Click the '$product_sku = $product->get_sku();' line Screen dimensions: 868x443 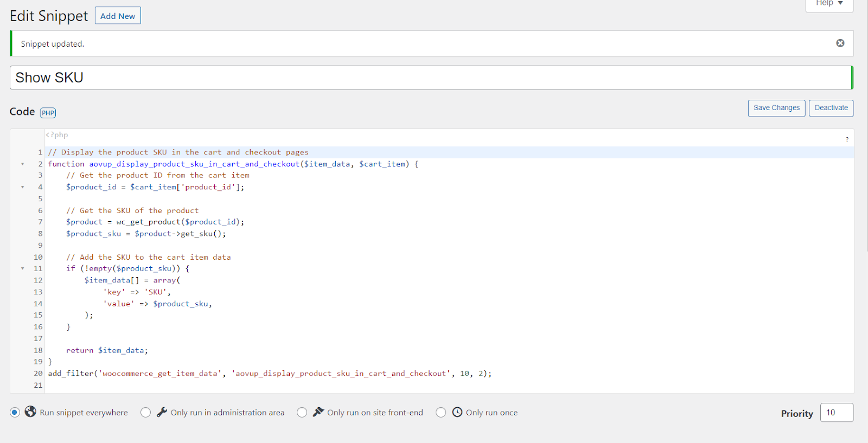click(x=146, y=234)
